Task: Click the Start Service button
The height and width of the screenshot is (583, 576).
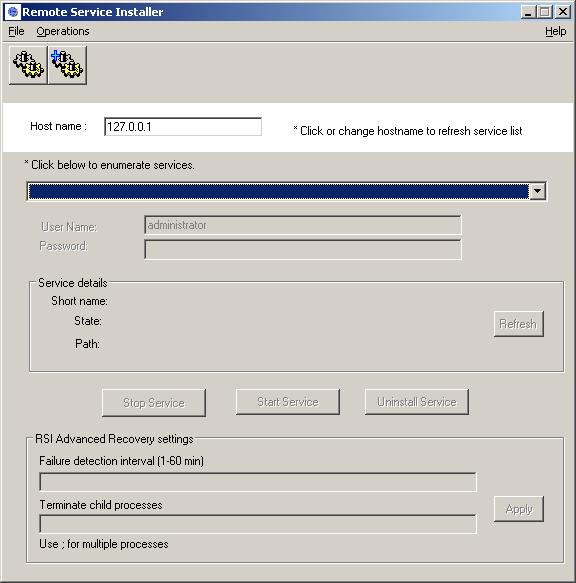Action: pos(288,402)
